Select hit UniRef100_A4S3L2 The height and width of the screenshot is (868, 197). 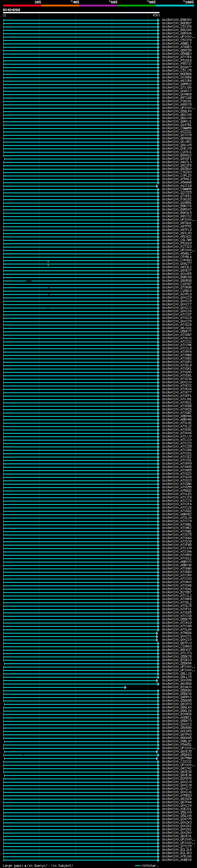click(177, 267)
